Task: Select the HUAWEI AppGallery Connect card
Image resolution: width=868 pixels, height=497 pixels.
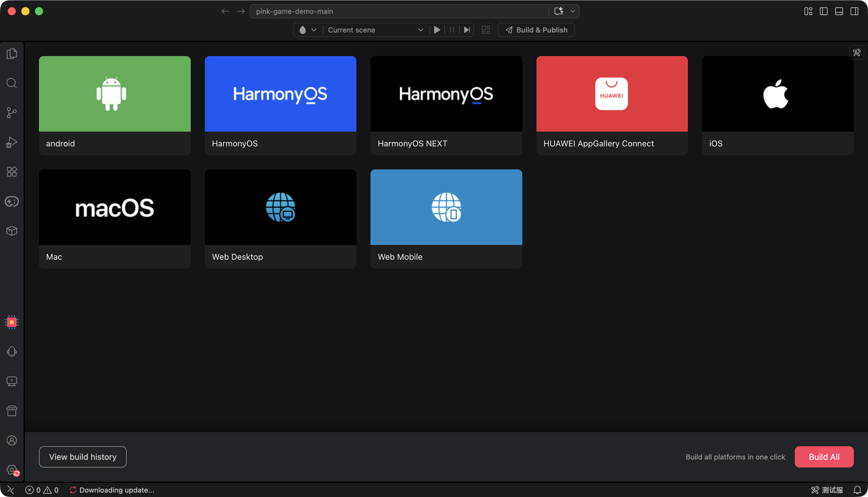Action: pyautogui.click(x=612, y=105)
